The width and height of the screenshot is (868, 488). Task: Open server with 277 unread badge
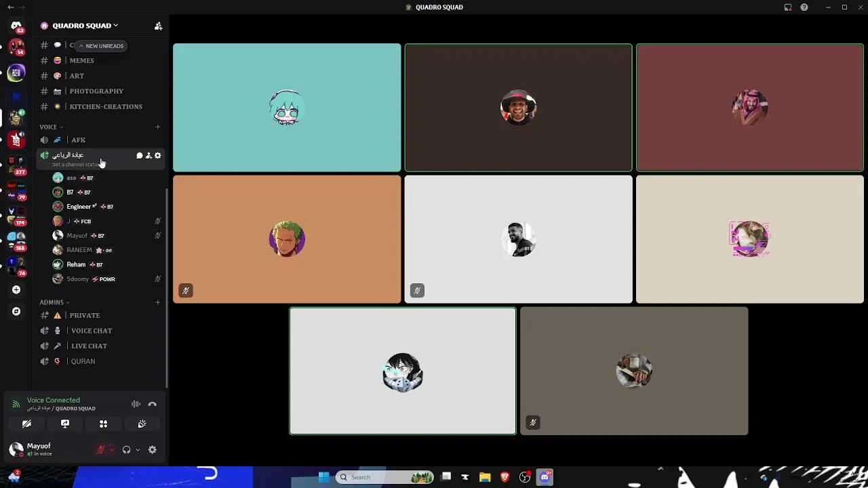pos(16,163)
